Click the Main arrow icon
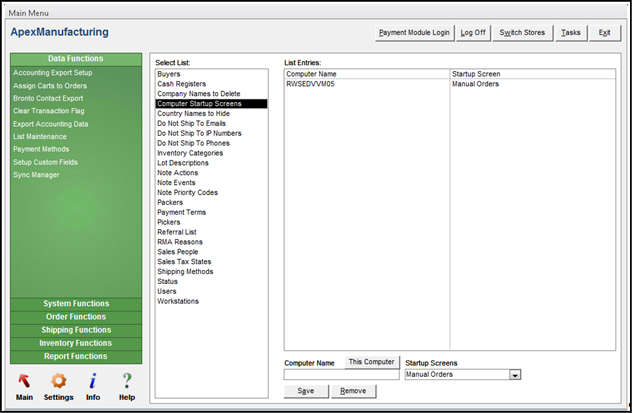The height and width of the screenshot is (413, 632). [x=24, y=381]
